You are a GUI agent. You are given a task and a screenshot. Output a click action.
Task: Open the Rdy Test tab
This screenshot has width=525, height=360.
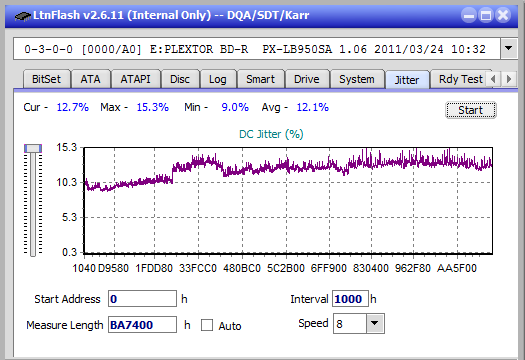[x=461, y=79]
